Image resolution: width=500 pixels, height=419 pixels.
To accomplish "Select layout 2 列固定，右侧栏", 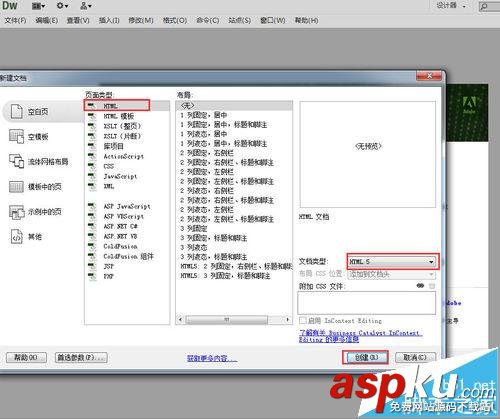I will [x=207, y=153].
